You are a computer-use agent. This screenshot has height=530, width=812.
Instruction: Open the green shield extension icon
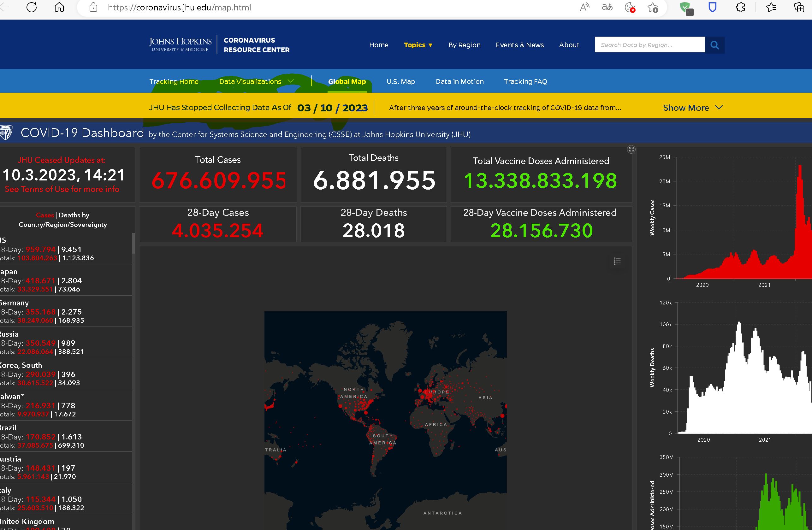(x=686, y=8)
